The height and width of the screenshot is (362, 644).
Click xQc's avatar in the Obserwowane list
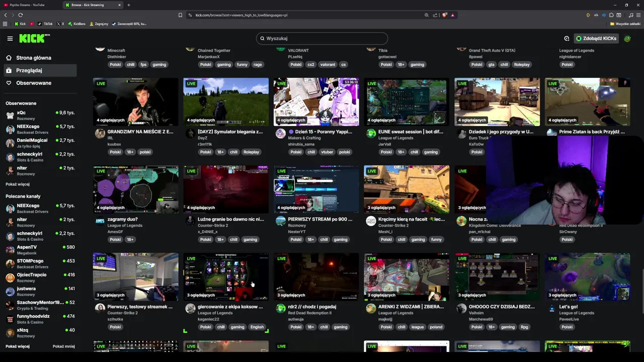10,115
